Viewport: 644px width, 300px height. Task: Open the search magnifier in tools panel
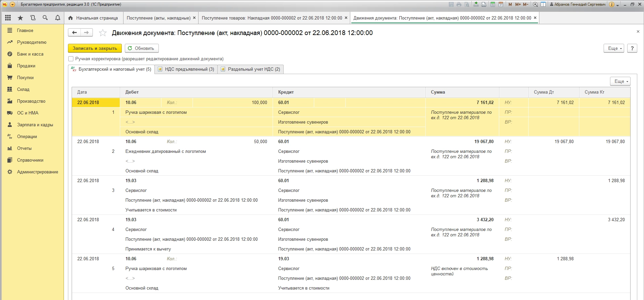(x=45, y=18)
